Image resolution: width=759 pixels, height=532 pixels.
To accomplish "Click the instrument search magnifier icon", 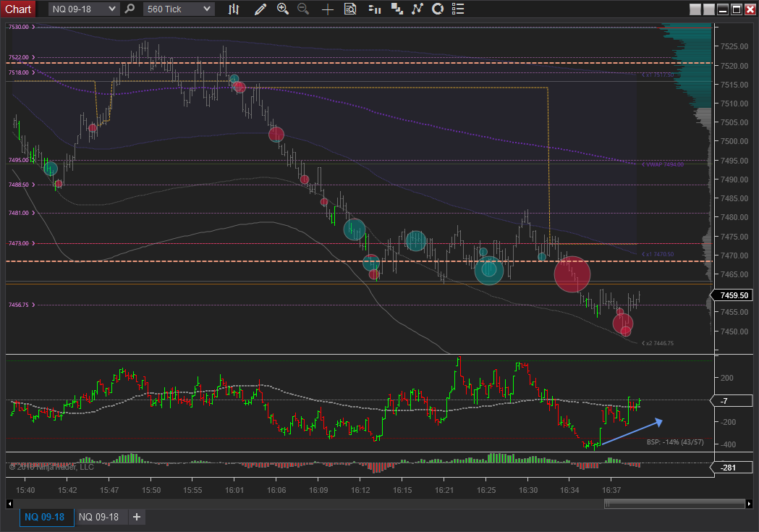I will pos(130,9).
